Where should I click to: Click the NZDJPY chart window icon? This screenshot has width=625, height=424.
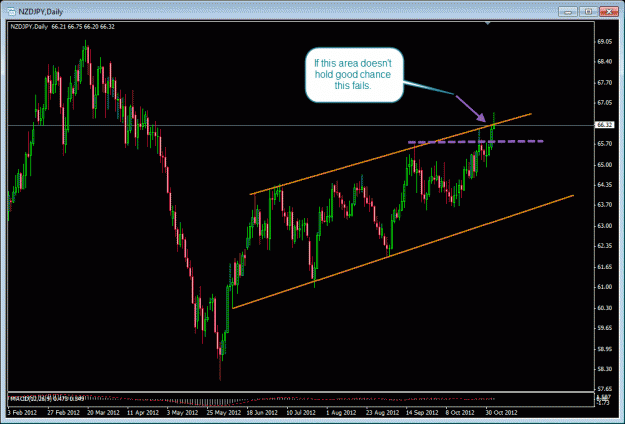coord(11,12)
